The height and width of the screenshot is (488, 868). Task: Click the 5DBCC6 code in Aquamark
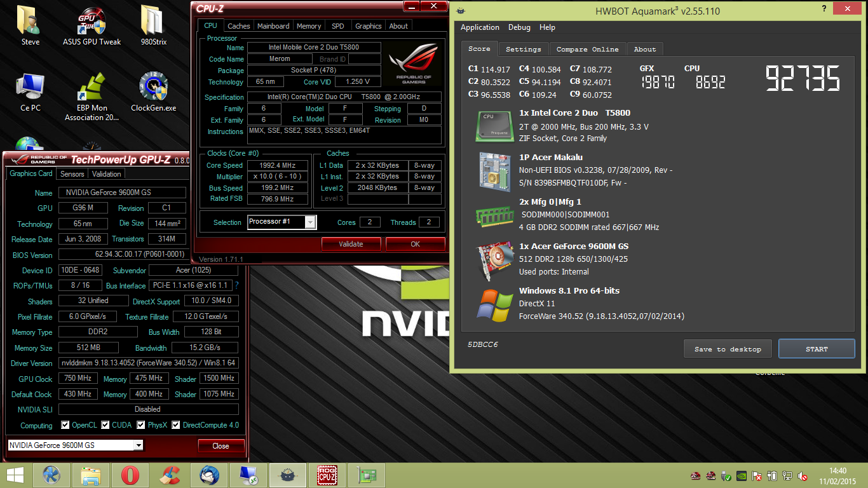tap(483, 344)
